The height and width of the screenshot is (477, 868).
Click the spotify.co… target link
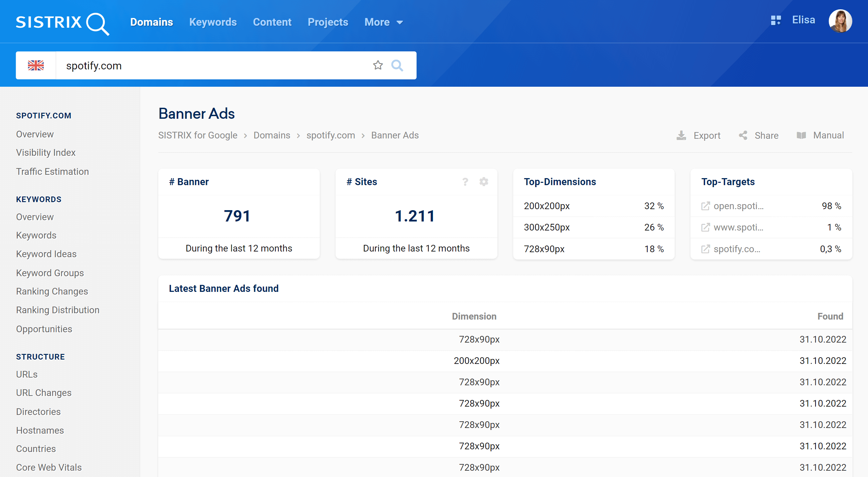pyautogui.click(x=737, y=249)
